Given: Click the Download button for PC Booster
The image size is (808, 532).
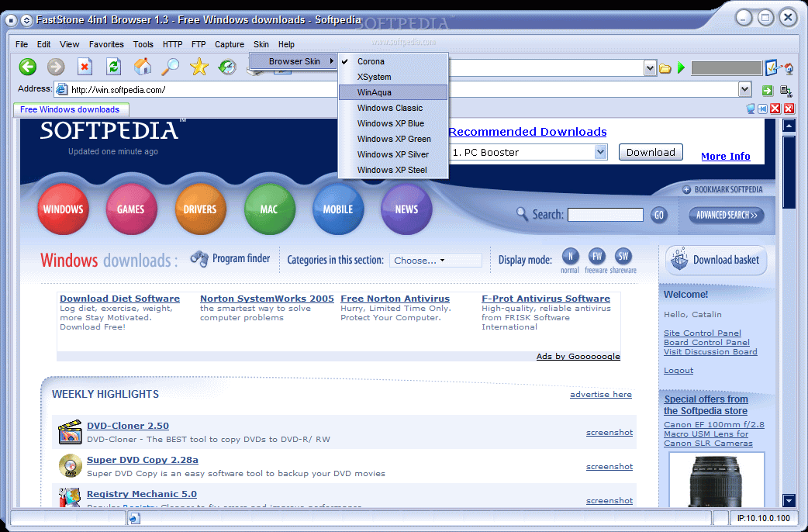Looking at the screenshot, I should pyautogui.click(x=651, y=152).
